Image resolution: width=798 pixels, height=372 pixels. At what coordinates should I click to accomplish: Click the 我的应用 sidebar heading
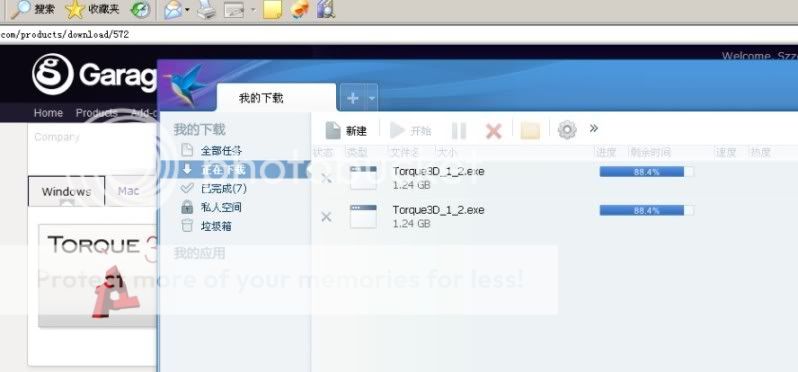pyautogui.click(x=200, y=253)
